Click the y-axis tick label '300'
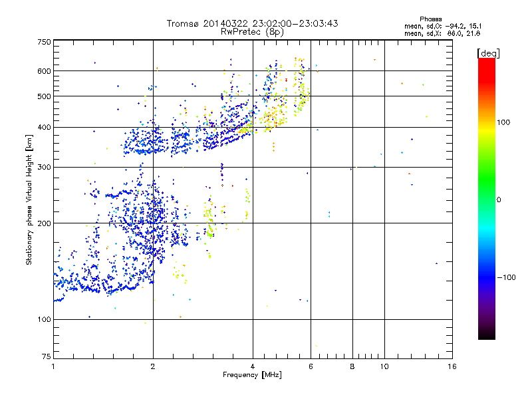Viewport: 532px width, 399px height. pyautogui.click(x=45, y=168)
